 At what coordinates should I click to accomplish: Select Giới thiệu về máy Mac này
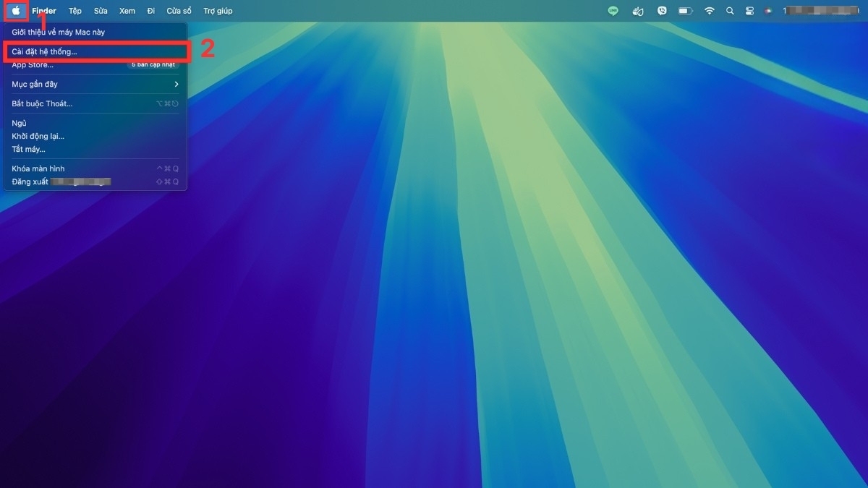point(95,33)
